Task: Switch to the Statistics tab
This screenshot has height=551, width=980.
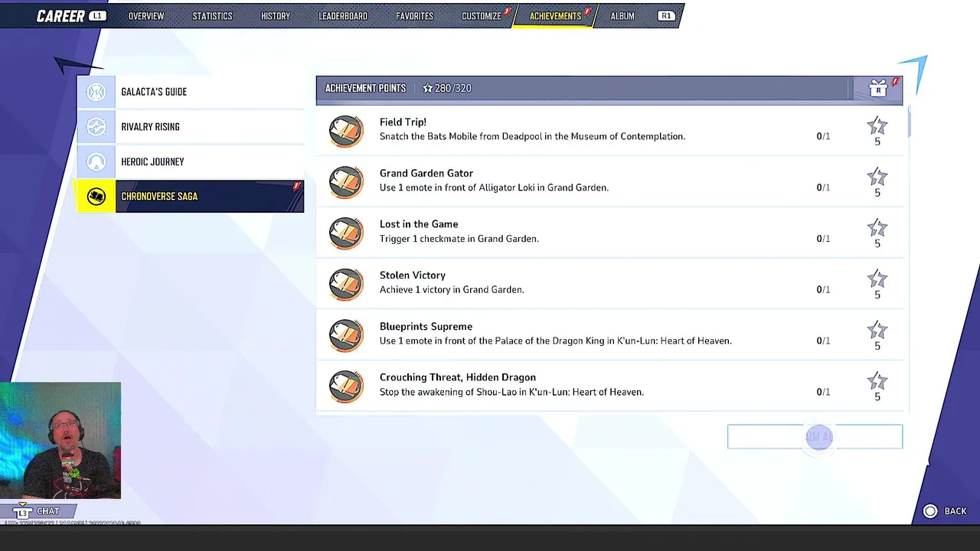Action: [x=212, y=16]
